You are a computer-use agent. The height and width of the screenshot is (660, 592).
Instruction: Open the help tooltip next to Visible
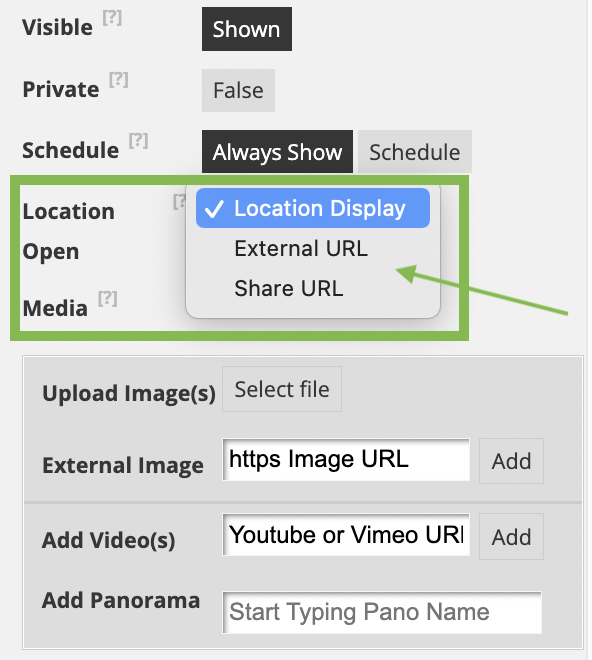112,18
